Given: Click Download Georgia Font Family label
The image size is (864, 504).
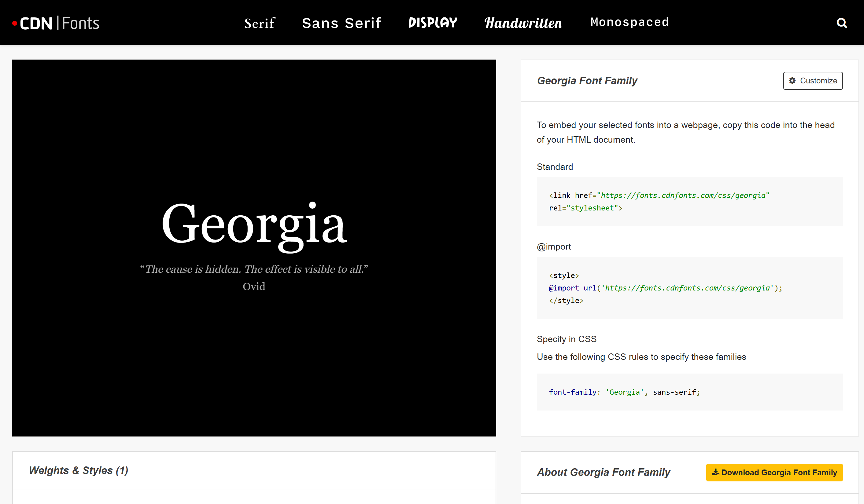Looking at the screenshot, I should click(x=779, y=473).
